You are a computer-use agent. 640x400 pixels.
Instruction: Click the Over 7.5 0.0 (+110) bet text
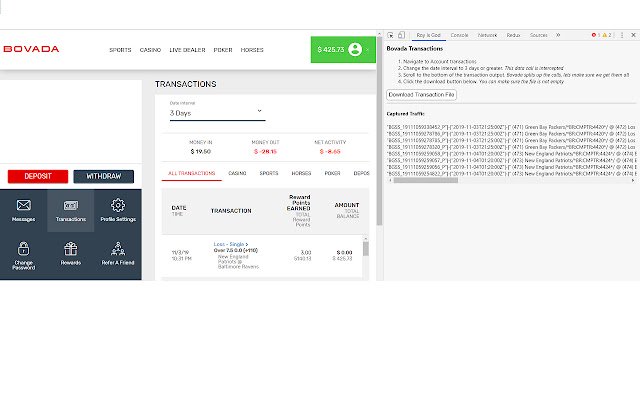[x=236, y=250]
